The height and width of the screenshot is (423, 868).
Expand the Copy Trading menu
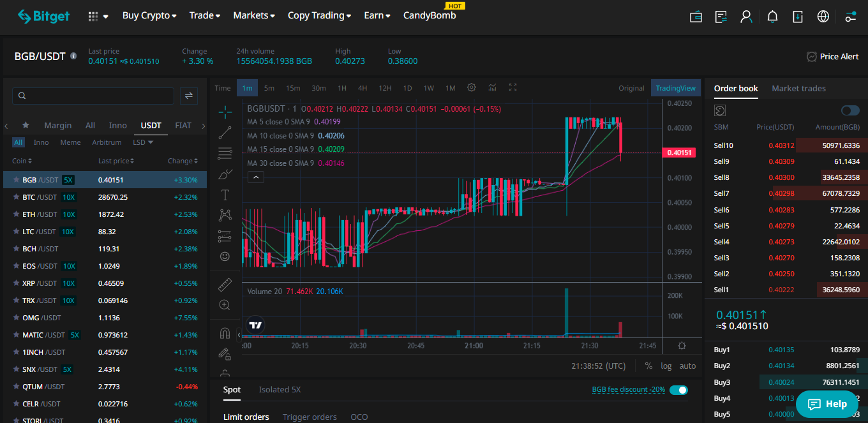[319, 15]
